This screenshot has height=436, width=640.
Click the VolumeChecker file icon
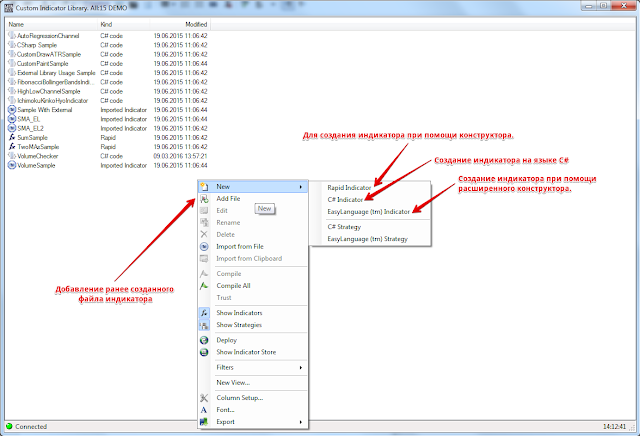pos(12,156)
